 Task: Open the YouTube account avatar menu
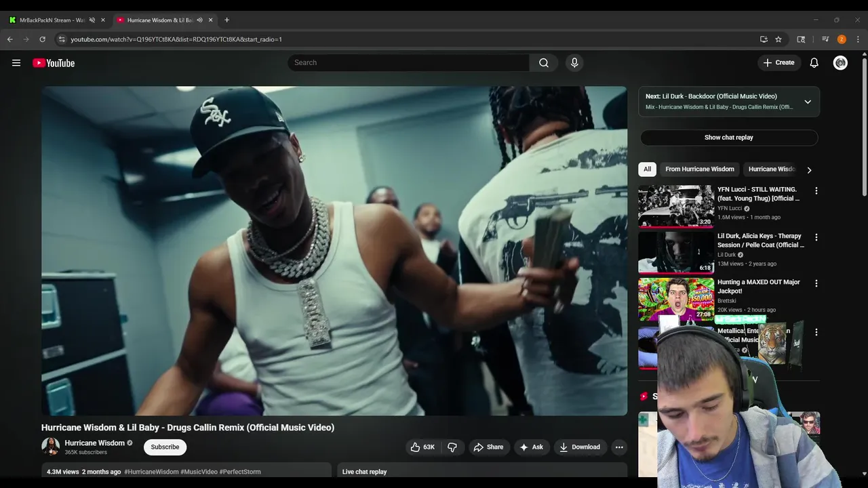840,62
